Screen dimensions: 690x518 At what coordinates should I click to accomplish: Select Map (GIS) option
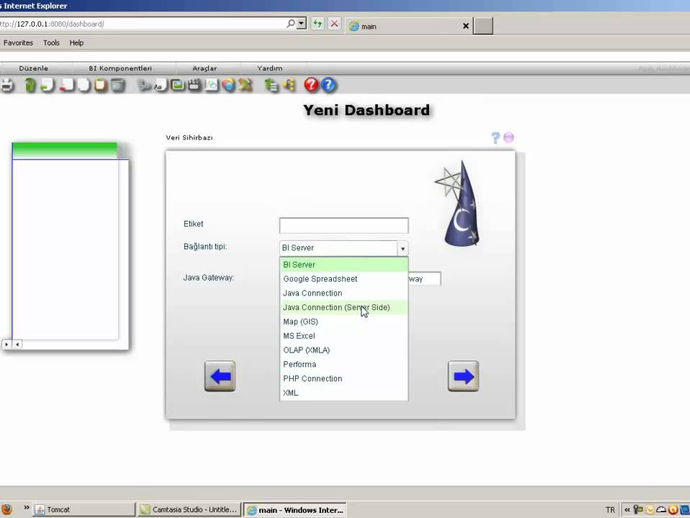344,322
